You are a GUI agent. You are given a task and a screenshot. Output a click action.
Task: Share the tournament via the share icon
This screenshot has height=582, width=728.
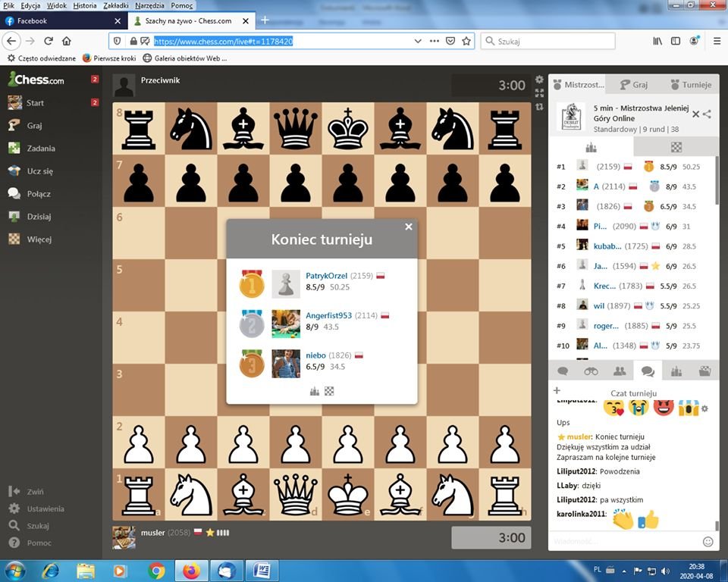click(707, 114)
